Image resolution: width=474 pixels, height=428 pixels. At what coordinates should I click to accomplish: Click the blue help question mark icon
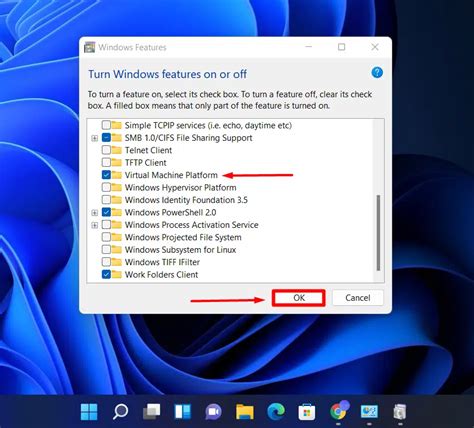pyautogui.click(x=377, y=72)
